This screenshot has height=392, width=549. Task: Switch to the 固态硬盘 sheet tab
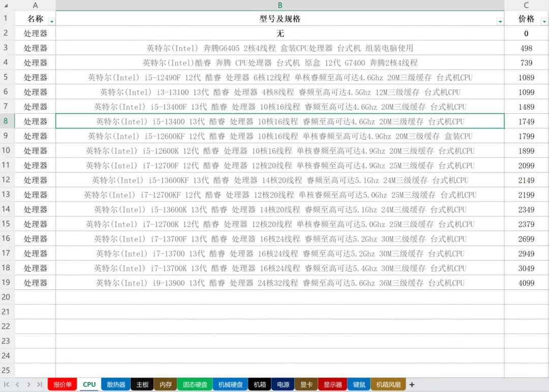click(x=195, y=385)
